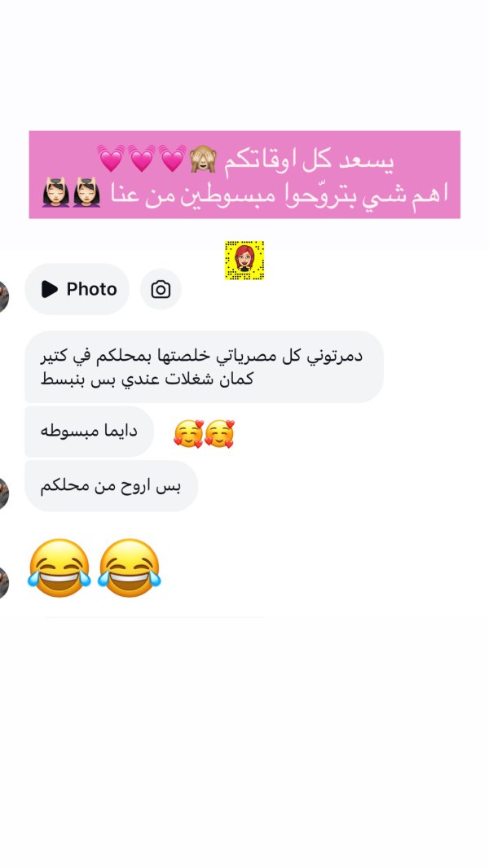
Task: Tap the leftmost pink heart emoji
Action: (x=111, y=159)
